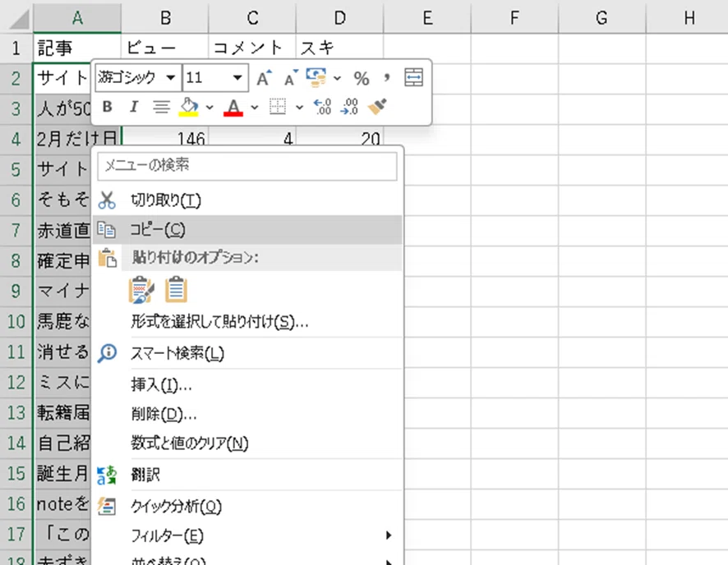Paste with formatting brush clipboard icon
The image size is (728, 565).
[141, 290]
